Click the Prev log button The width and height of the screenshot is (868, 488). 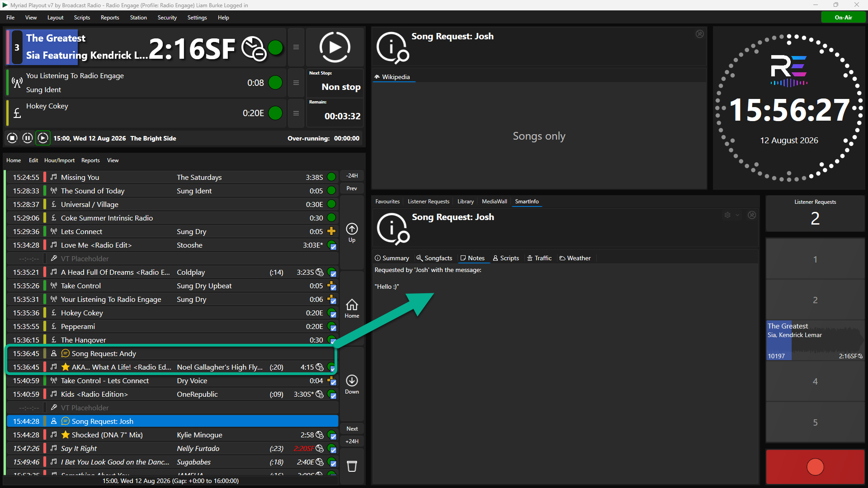[352, 188]
